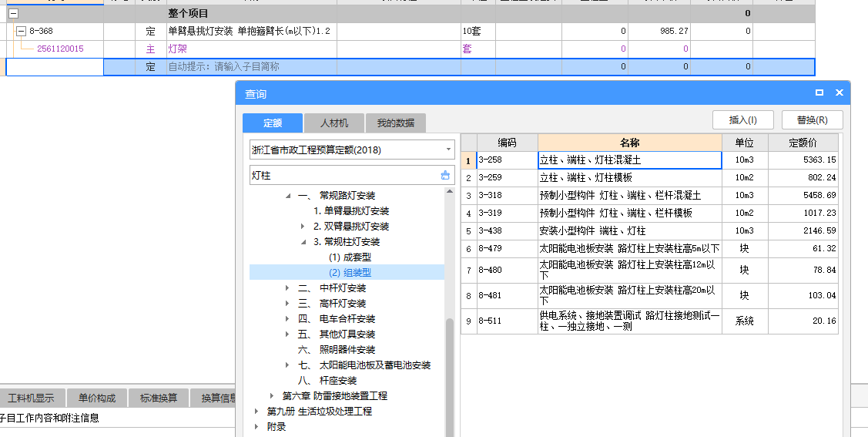Click the 替换(R) button

(812, 119)
